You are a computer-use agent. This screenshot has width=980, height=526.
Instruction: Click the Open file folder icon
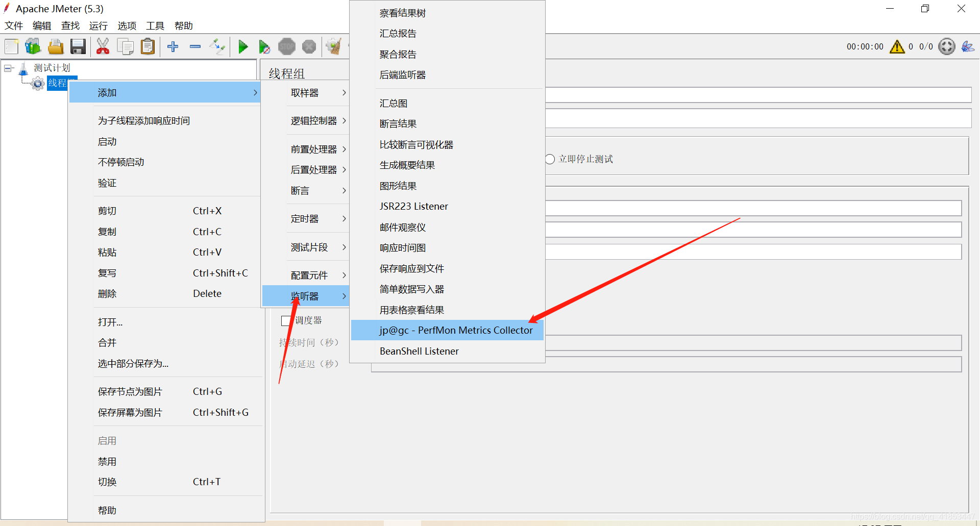point(56,46)
